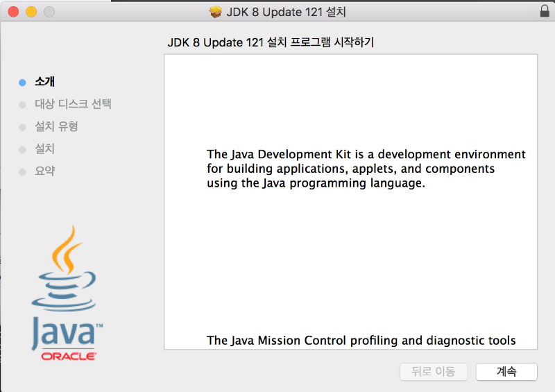Click the package icon in window title
Screen dimensions: 555x392
pos(215,12)
